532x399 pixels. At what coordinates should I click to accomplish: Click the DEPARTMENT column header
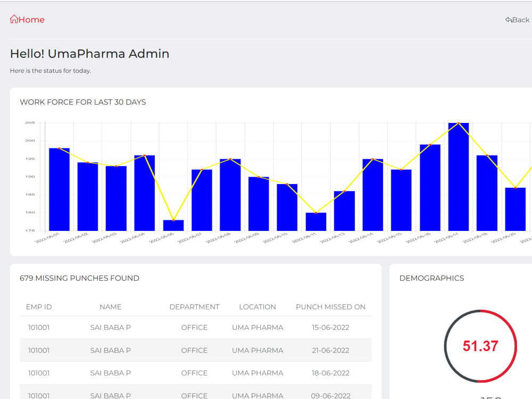coord(194,307)
